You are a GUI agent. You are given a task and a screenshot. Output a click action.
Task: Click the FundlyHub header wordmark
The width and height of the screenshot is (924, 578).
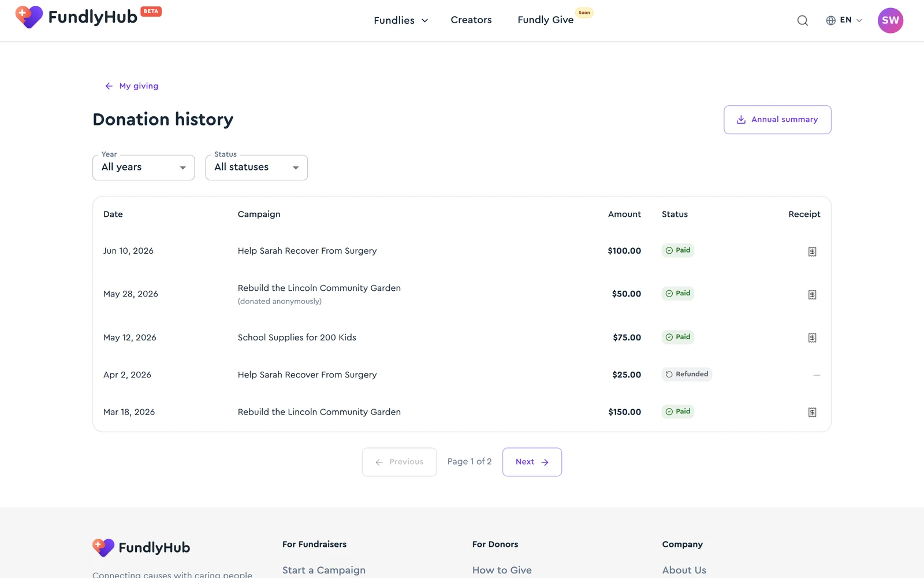coord(93,17)
